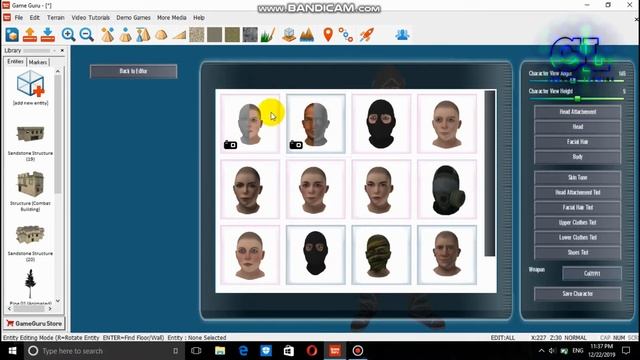Select the ramp terrain tool
Screen dimensions: 640x360
coord(179,36)
